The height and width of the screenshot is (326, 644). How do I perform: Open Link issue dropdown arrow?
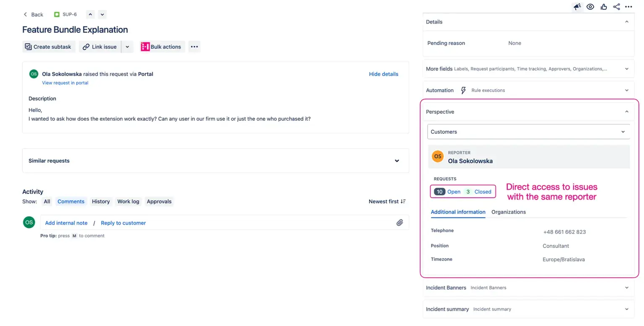tap(127, 47)
